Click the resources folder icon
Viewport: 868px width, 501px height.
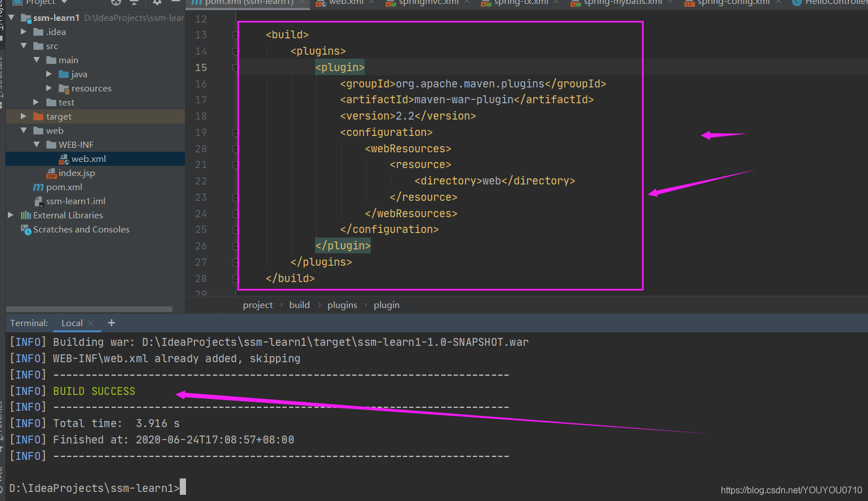64,89
